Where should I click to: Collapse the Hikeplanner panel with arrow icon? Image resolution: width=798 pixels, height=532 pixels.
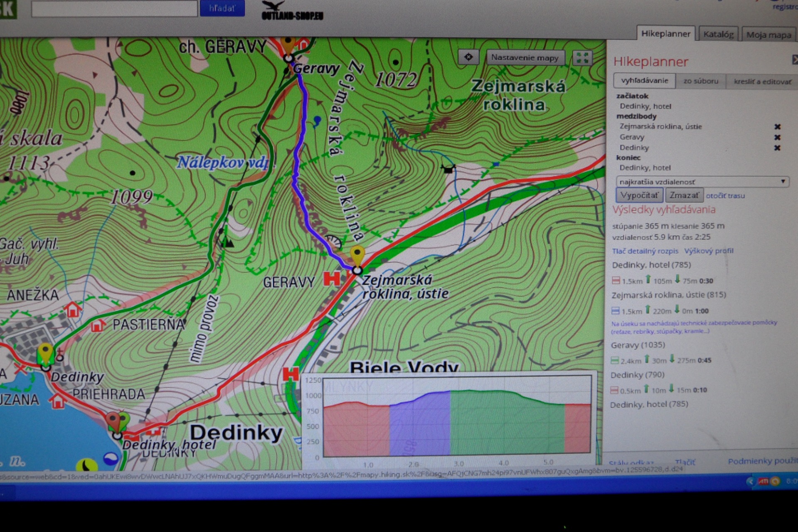[x=795, y=60]
